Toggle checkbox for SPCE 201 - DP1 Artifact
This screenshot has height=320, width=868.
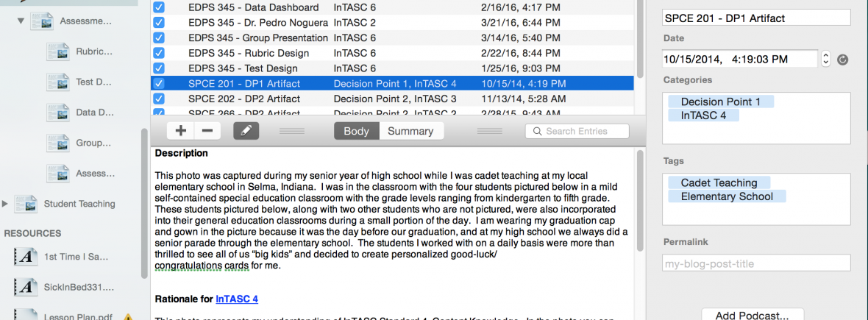point(159,83)
